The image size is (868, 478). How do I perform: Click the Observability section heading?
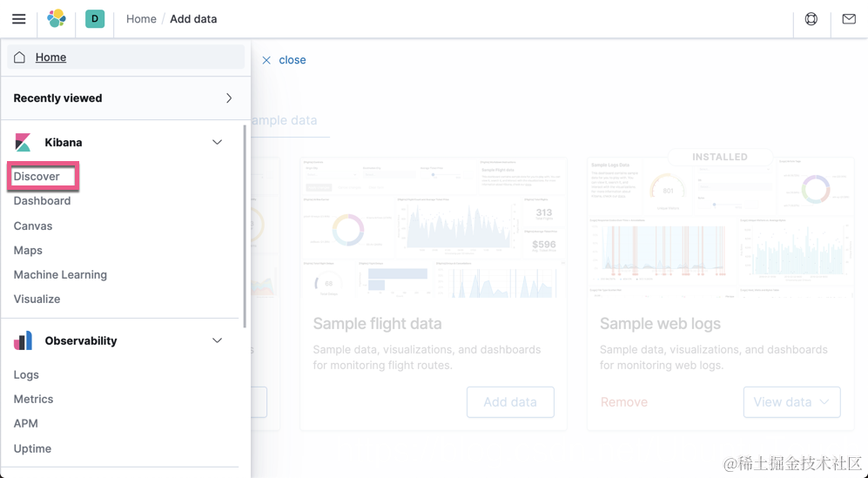click(x=81, y=340)
